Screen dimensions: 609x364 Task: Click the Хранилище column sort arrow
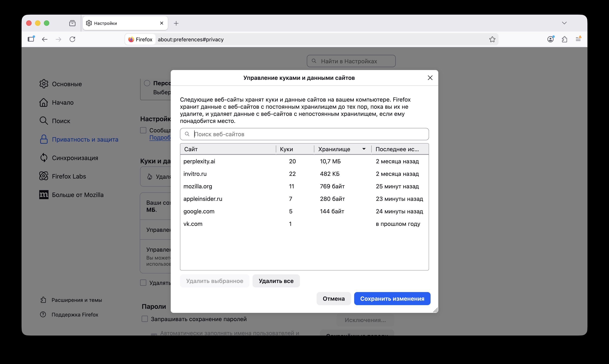[364, 149]
